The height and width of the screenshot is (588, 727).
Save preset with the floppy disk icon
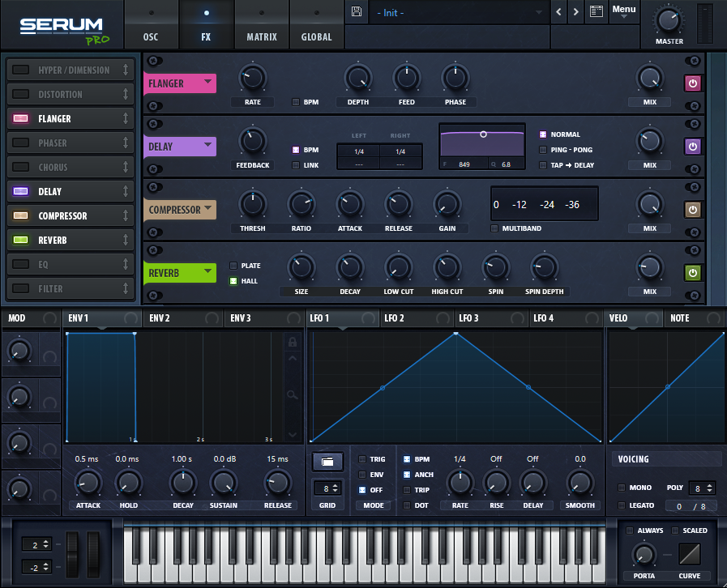pyautogui.click(x=356, y=11)
